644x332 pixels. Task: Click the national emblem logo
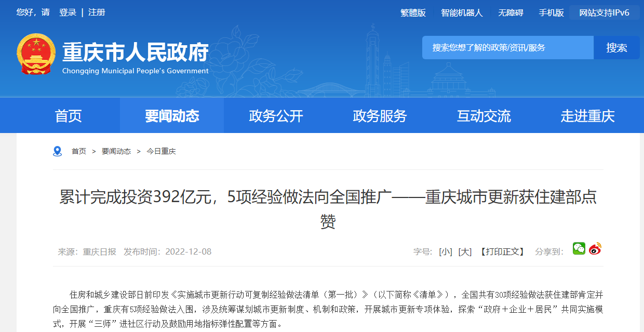pos(36,54)
